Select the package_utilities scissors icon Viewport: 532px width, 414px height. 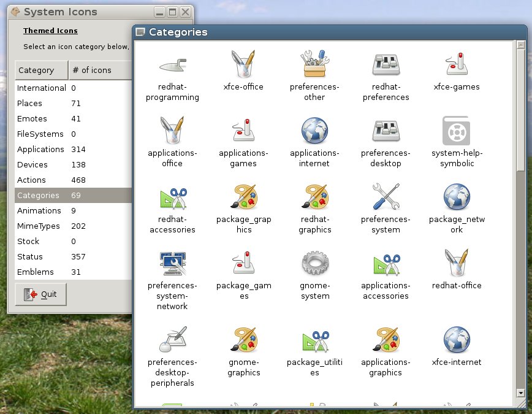tap(314, 339)
